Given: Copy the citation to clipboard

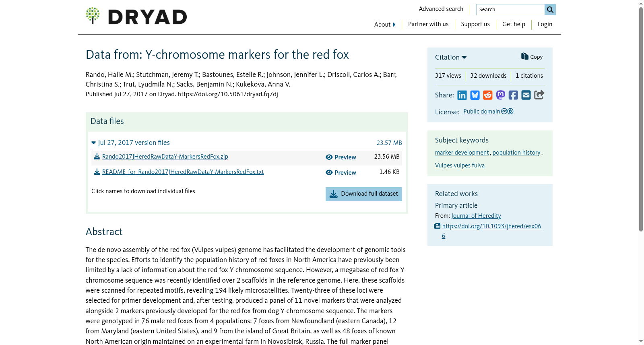Looking at the screenshot, I should point(532,57).
